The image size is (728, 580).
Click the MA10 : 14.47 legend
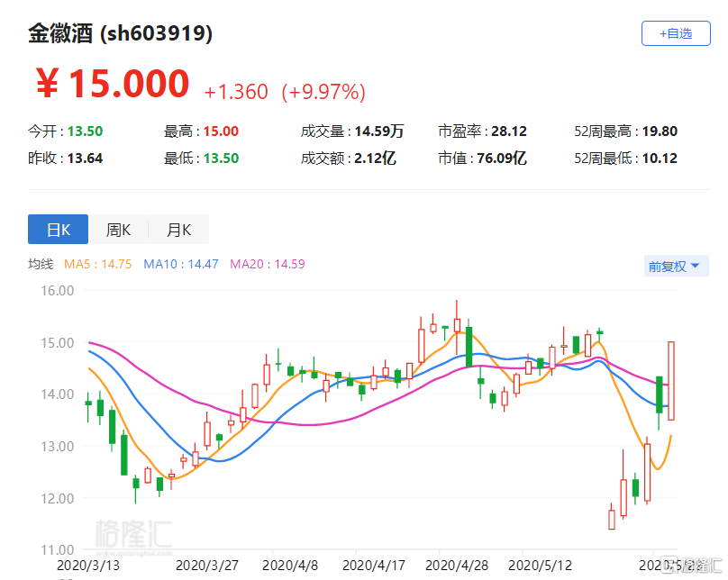coord(181,264)
